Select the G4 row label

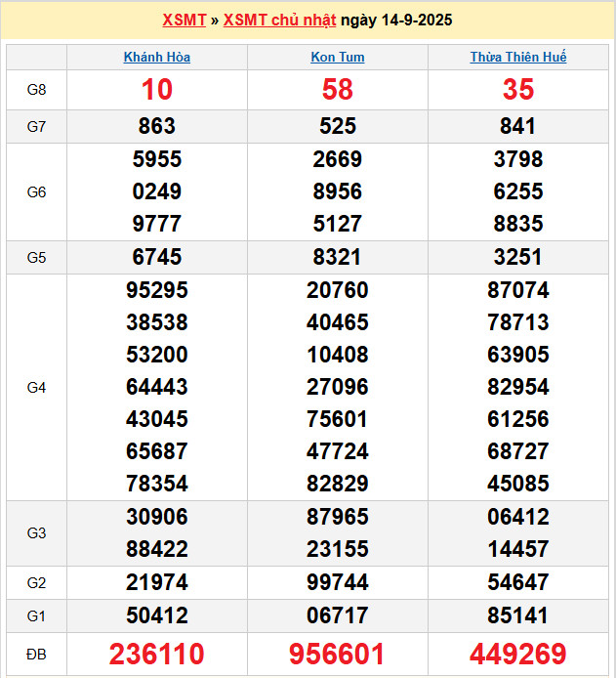(x=36, y=388)
